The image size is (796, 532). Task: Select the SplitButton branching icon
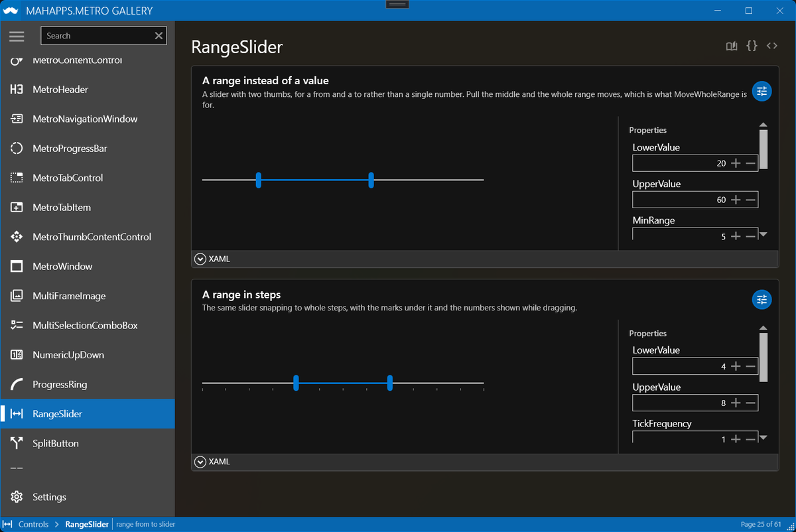point(17,443)
